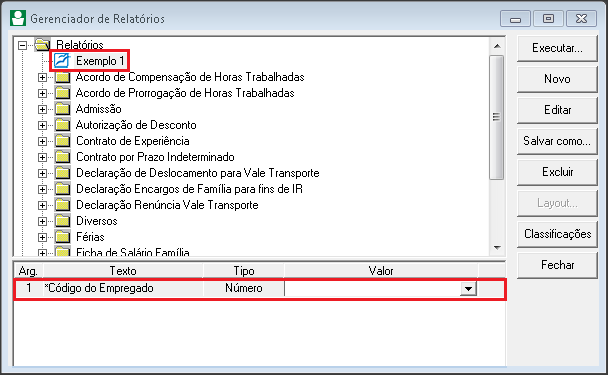Viewport: 608px width, 375px height.
Task: Expand Acordo de Prorrogação de Horas Trabalhadas
Action: [42, 93]
